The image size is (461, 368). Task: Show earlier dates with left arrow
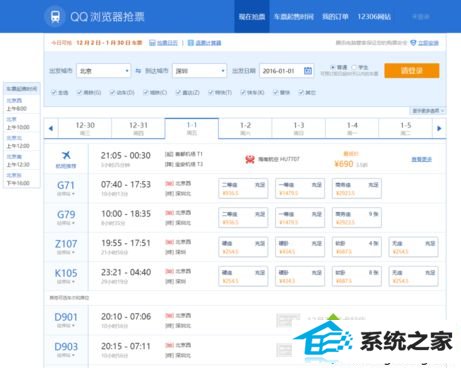tap(51, 128)
